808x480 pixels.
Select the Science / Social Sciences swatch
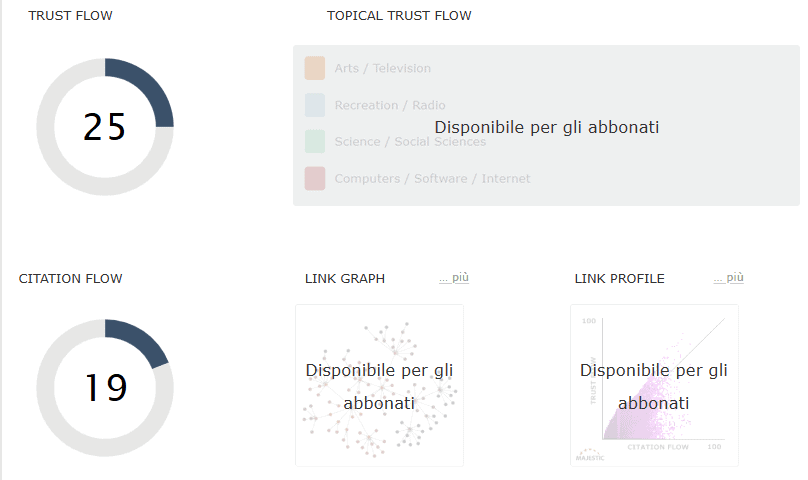(x=315, y=142)
